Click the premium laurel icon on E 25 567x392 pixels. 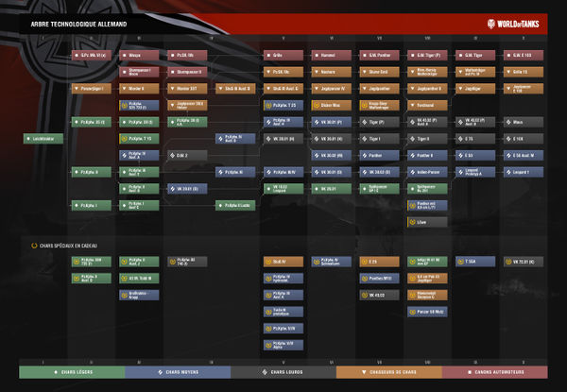(x=365, y=262)
